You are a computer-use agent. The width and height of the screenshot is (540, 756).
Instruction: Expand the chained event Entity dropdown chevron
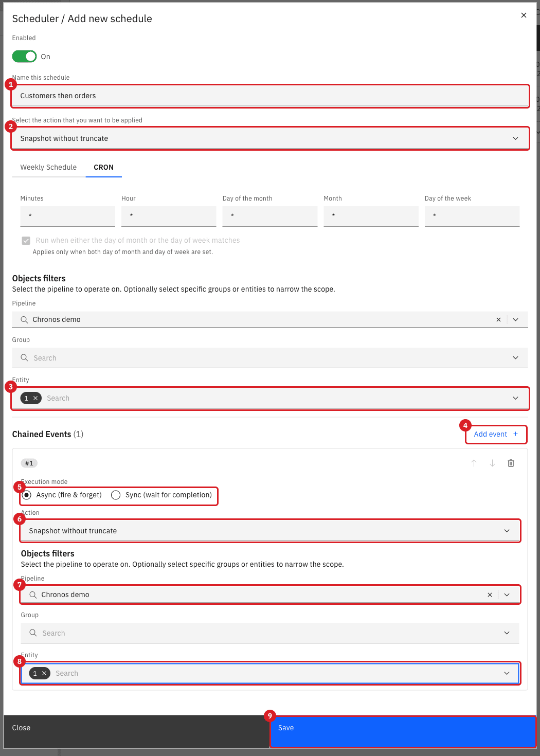click(x=507, y=673)
